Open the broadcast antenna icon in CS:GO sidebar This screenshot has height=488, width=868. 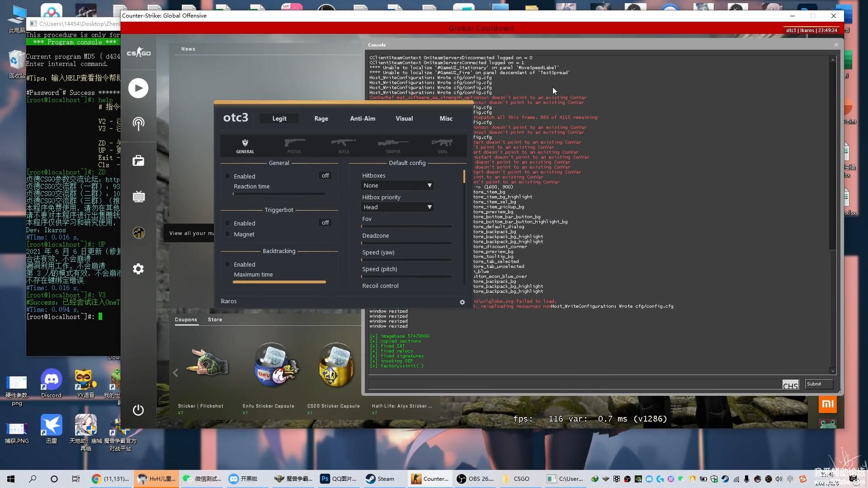tap(138, 123)
